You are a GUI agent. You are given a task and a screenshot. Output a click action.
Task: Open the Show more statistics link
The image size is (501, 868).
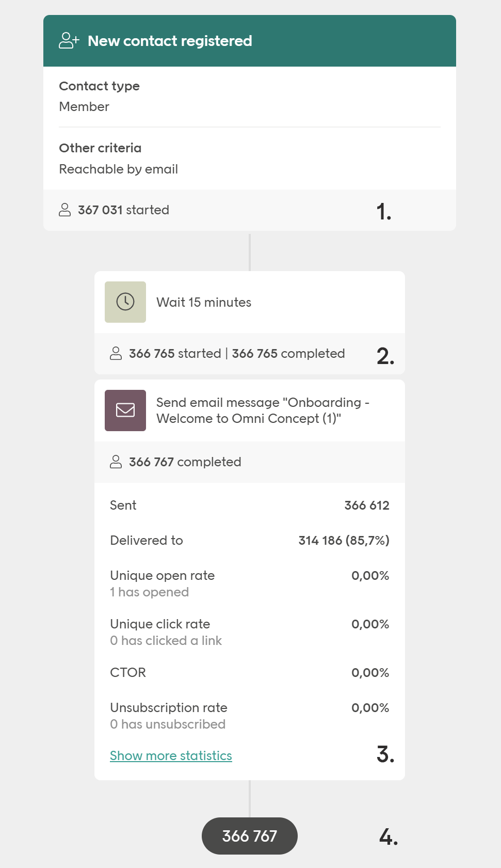point(171,756)
